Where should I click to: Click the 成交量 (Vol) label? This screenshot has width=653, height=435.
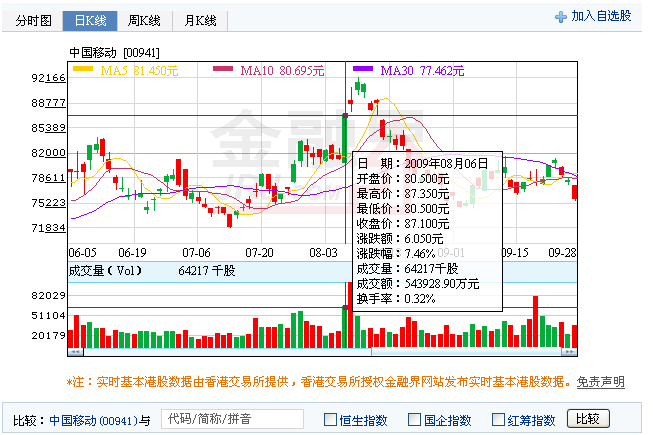coord(105,271)
